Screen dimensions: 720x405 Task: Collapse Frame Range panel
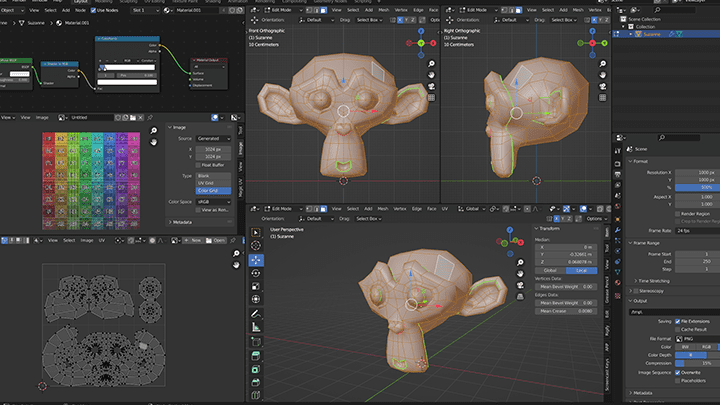point(644,243)
